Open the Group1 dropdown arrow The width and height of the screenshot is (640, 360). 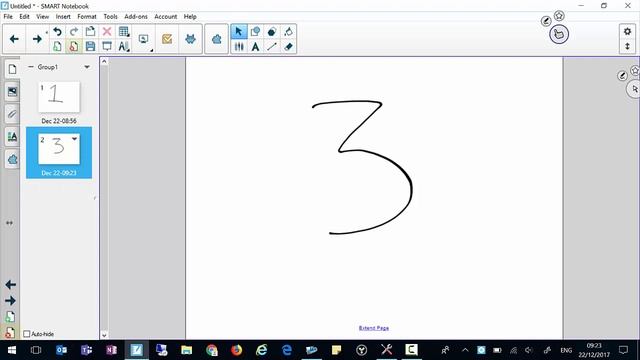[x=87, y=67]
